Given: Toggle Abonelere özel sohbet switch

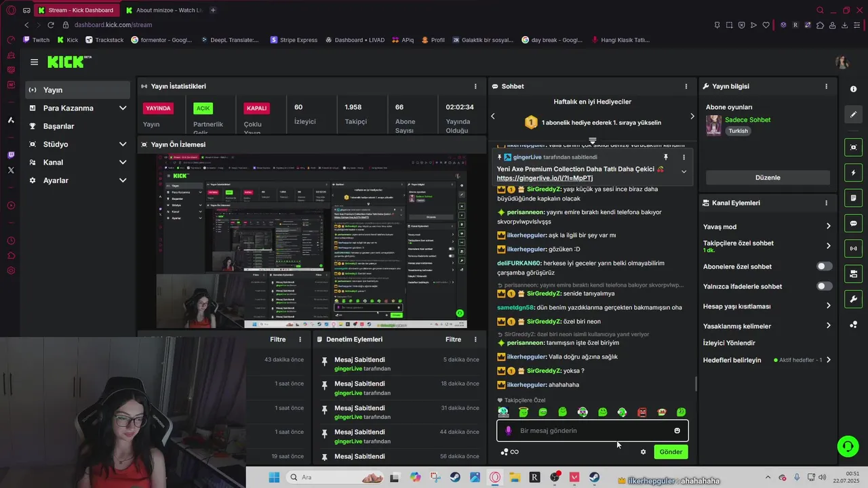Looking at the screenshot, I should [824, 266].
